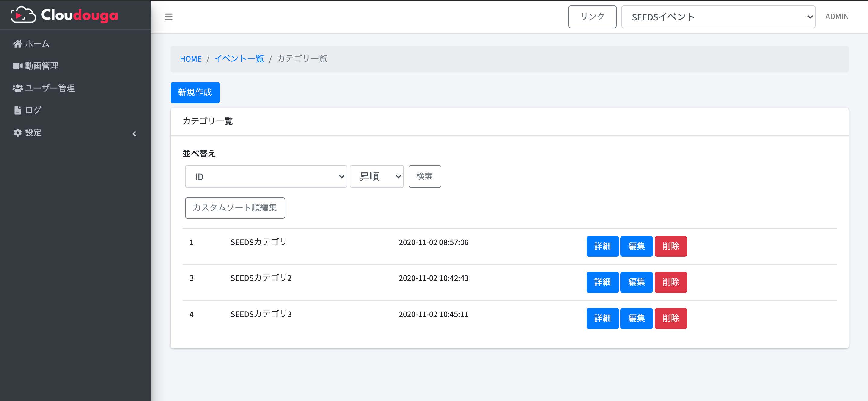The height and width of the screenshot is (401, 868).
Task: Open 詳細 for SEEDSカテゴリ3
Action: point(602,318)
